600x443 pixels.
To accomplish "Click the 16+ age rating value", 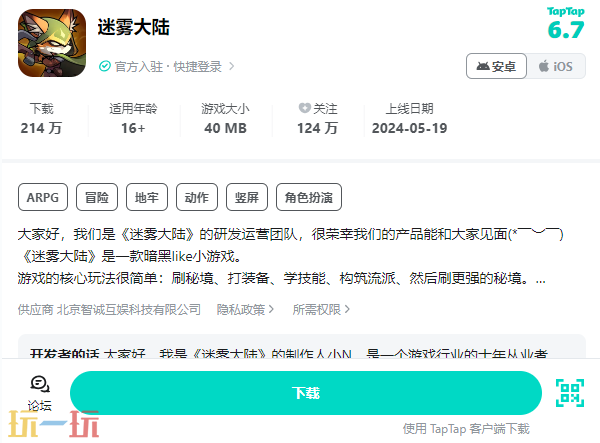I will coord(133,128).
